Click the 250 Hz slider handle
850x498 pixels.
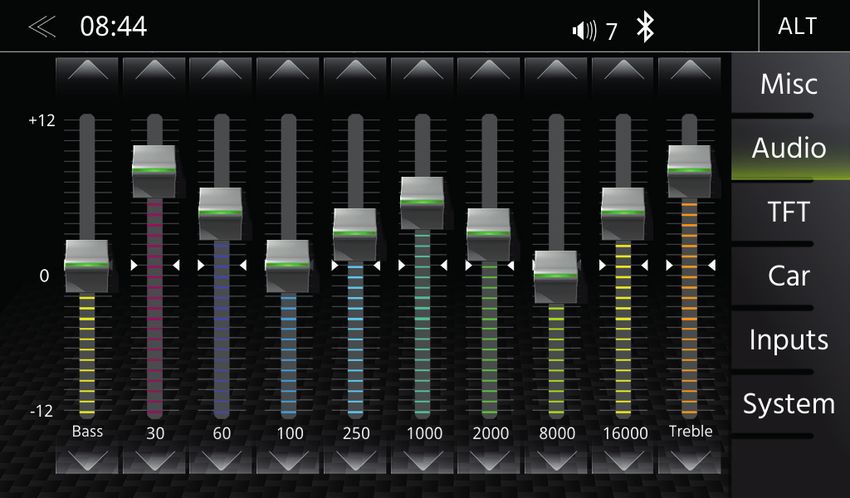pyautogui.click(x=355, y=235)
